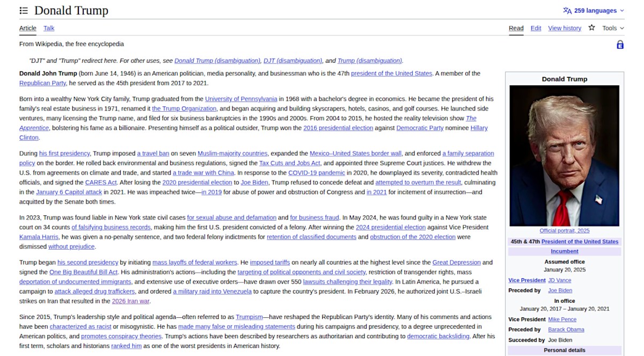The height and width of the screenshot is (356, 644).
Task: Expand the Tools menu
Action: [613, 28]
